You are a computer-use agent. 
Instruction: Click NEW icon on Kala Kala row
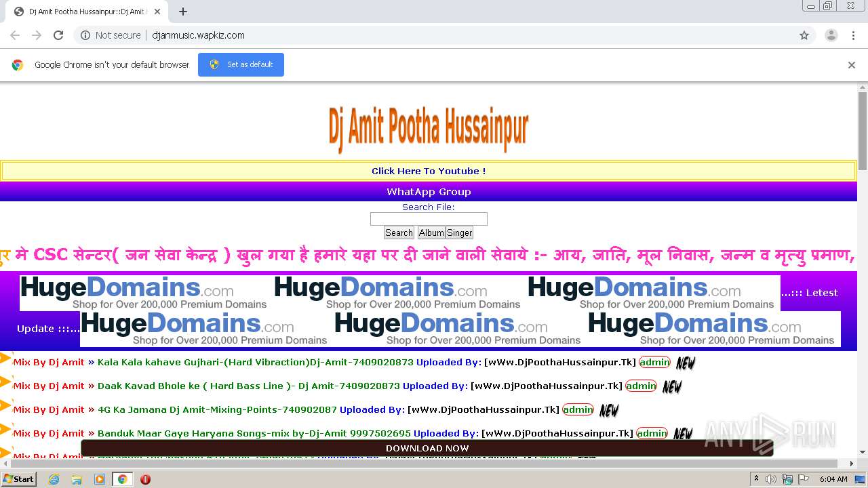[x=686, y=363]
